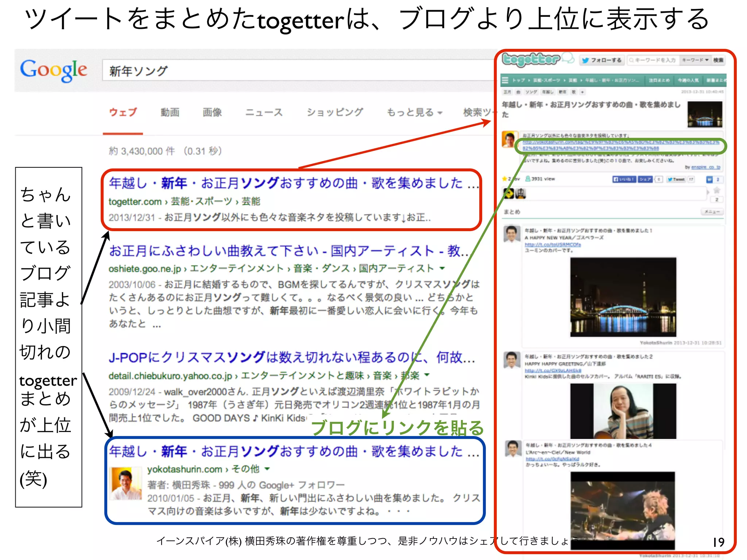This screenshot has height=560, width=747.
Task: Click the togetter キーワードを入力 search field
Action: [653, 60]
